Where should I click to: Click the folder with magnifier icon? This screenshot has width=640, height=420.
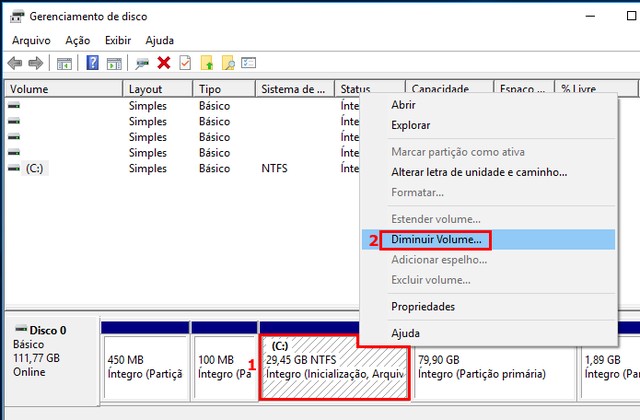click(228, 63)
